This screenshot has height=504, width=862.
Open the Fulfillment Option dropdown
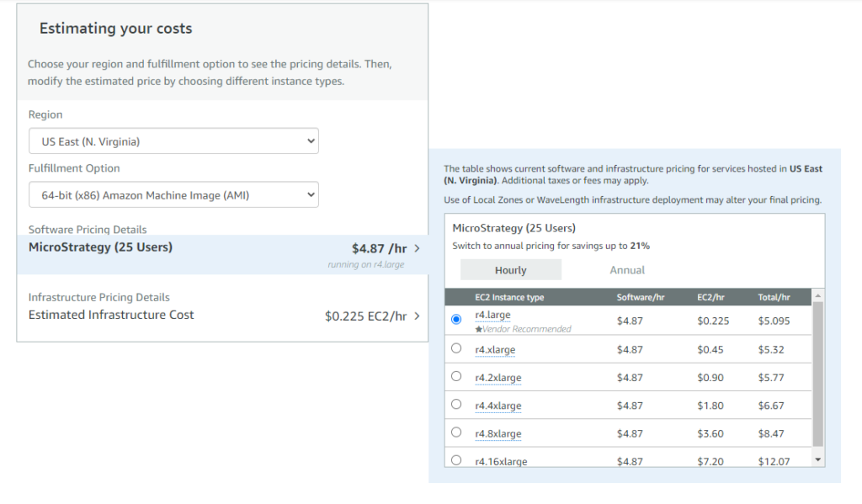tap(173, 194)
